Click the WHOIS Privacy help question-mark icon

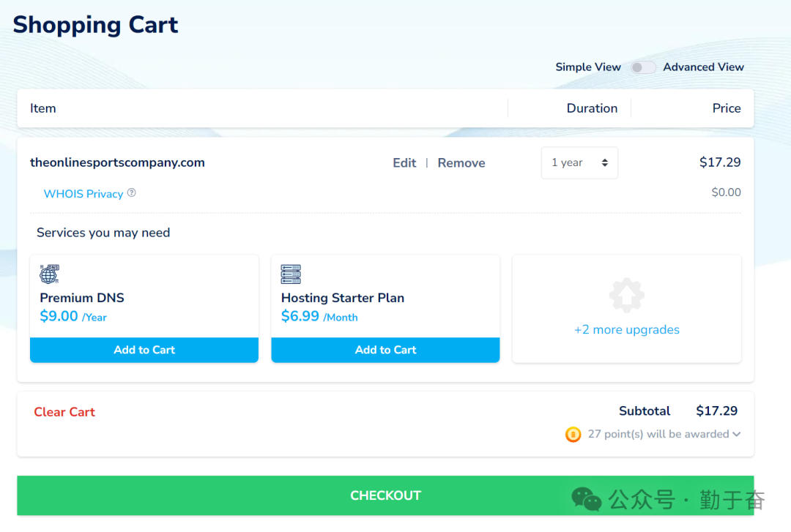click(x=132, y=193)
